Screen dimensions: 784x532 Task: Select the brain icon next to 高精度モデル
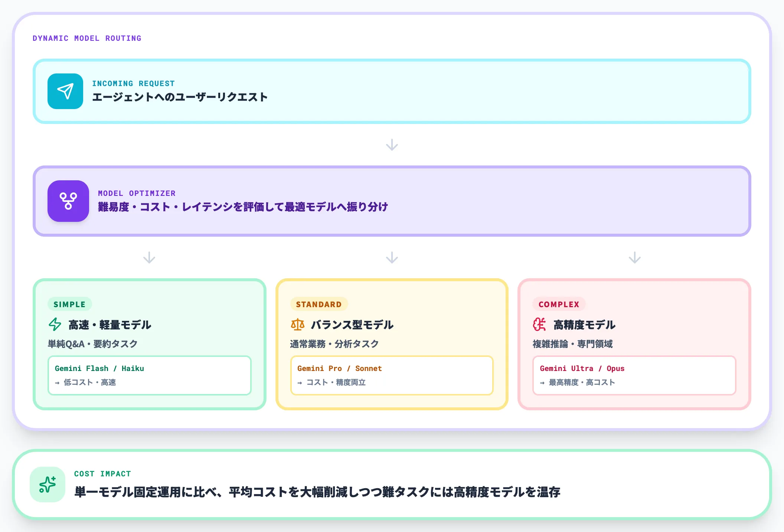tap(539, 325)
